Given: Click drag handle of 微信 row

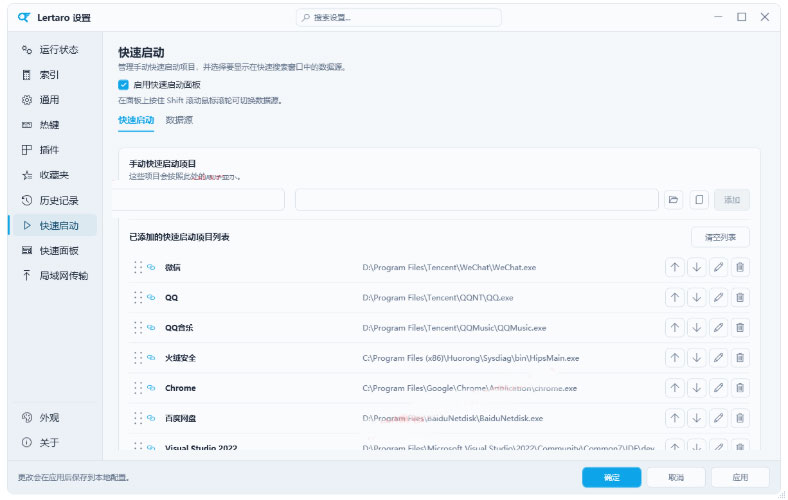Looking at the screenshot, I should coord(138,267).
